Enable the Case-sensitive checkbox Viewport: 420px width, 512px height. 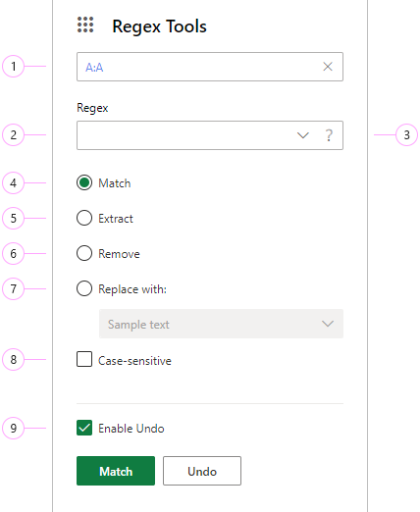click(x=84, y=359)
